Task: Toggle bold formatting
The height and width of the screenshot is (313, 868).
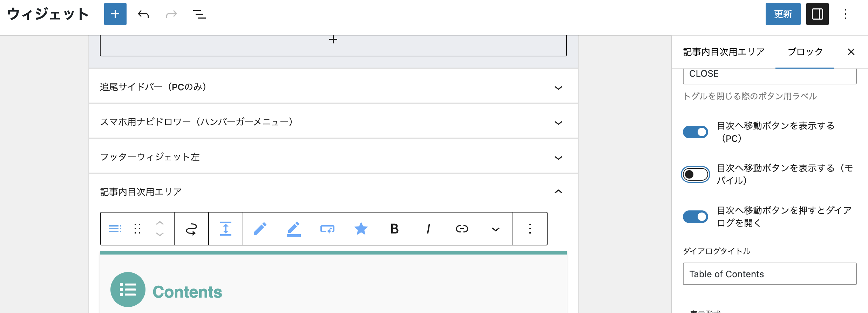Action: pyautogui.click(x=394, y=229)
